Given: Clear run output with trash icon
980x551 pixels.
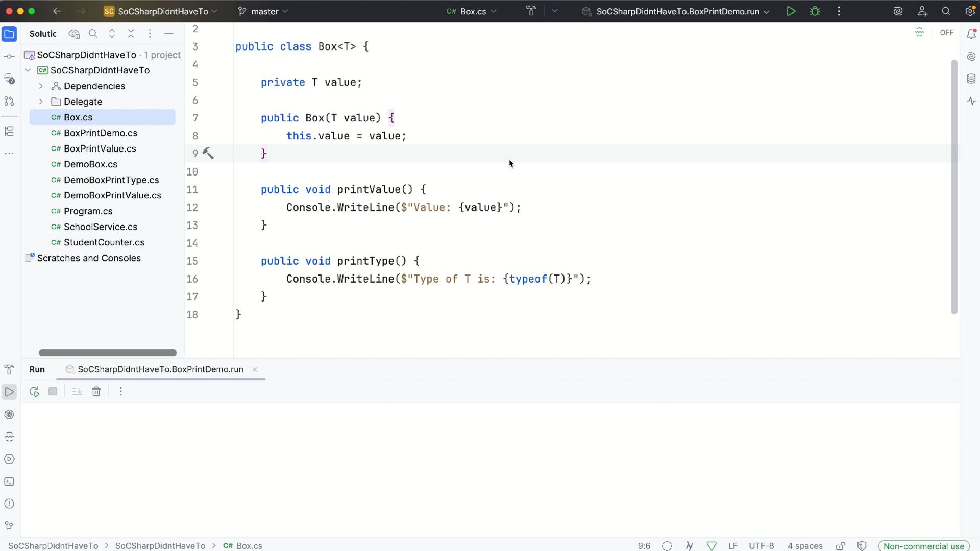Looking at the screenshot, I should coord(96,392).
